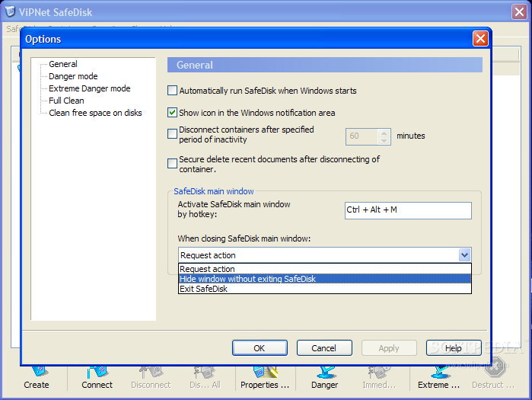Tick Disconnect containers after inactivity checkbox
The height and width of the screenshot is (400, 532).
point(172,133)
